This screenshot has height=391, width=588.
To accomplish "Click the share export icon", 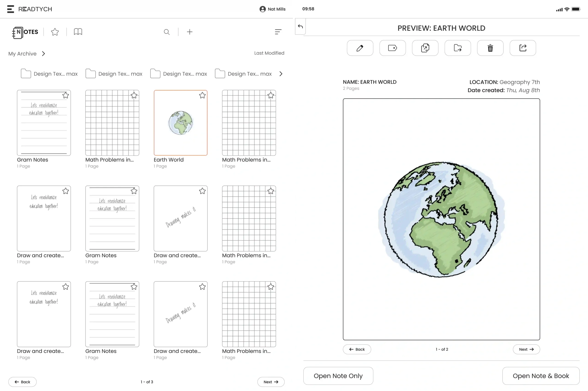I will point(523,48).
